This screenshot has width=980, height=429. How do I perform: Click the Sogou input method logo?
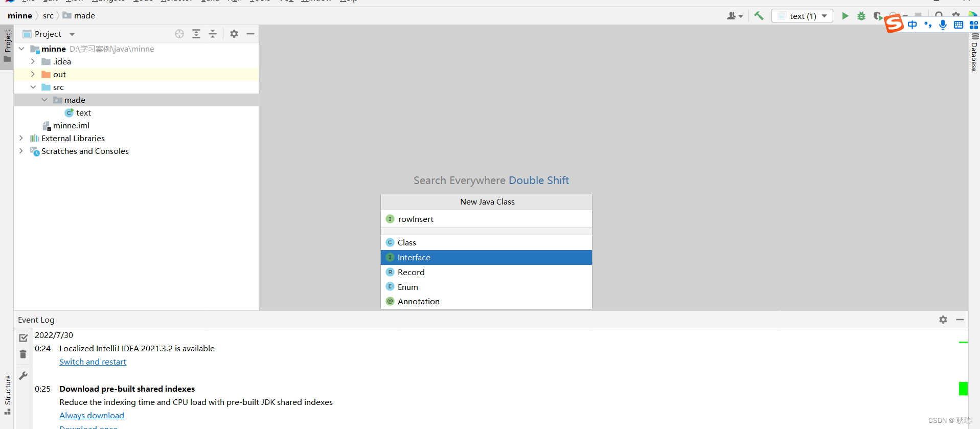point(894,24)
